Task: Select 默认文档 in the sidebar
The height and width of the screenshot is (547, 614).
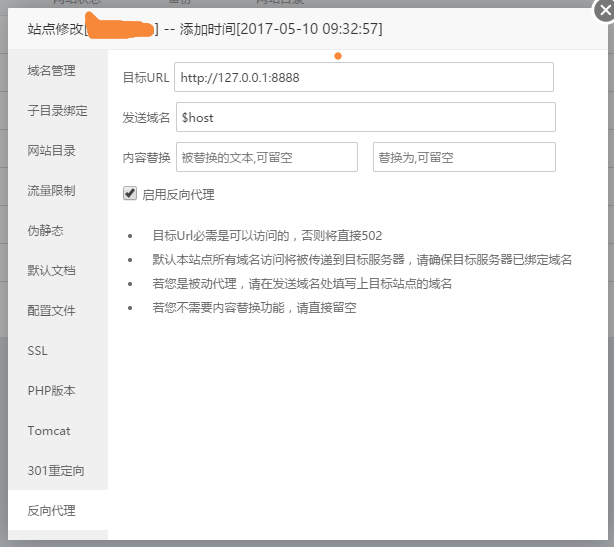Action: pos(52,271)
